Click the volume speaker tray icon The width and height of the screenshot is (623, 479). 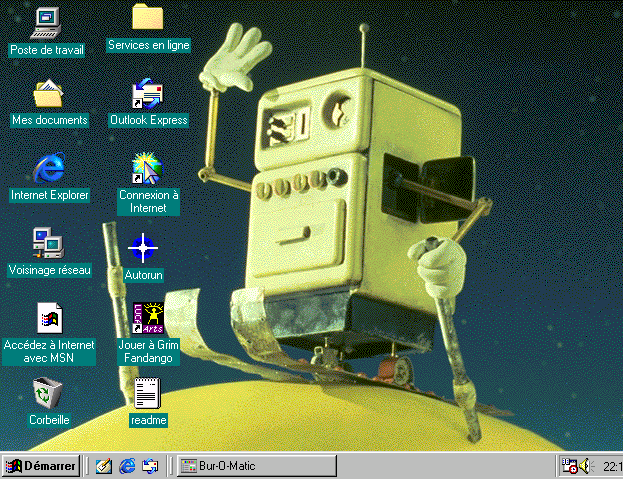(586, 466)
